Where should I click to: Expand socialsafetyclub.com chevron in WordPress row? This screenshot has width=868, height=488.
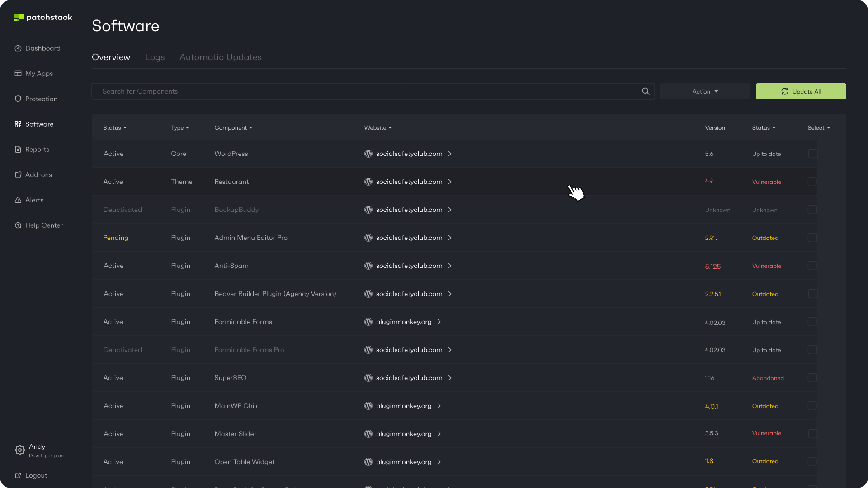point(450,154)
